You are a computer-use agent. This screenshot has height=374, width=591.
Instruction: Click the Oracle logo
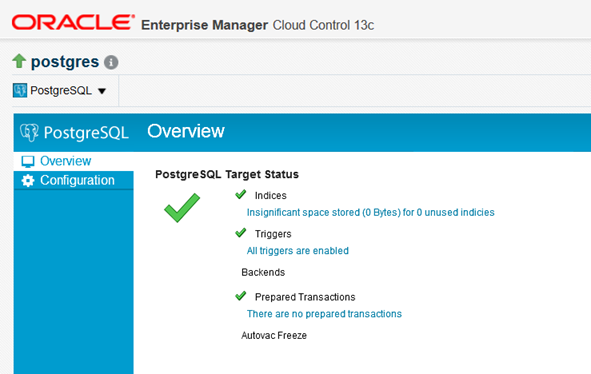73,22
